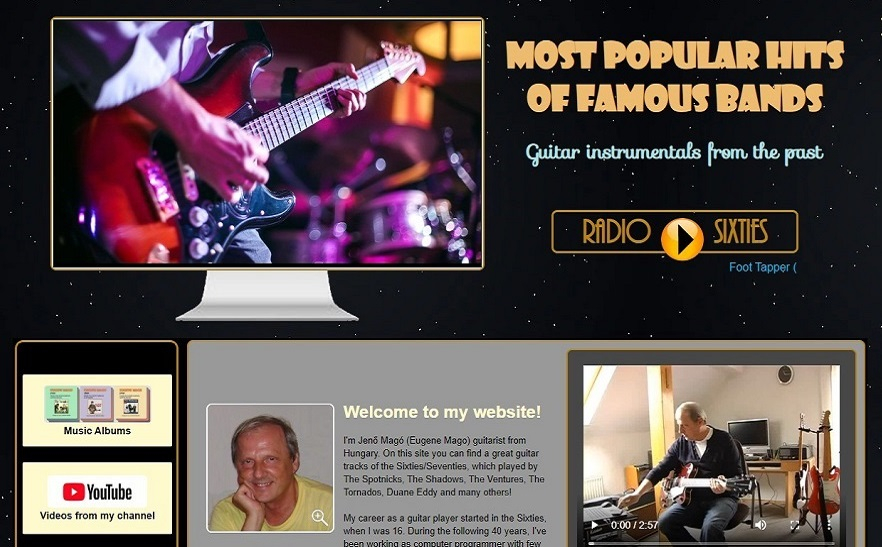Click the Guitar instrumentals from the past tagline
882x547 pixels.
tap(674, 154)
